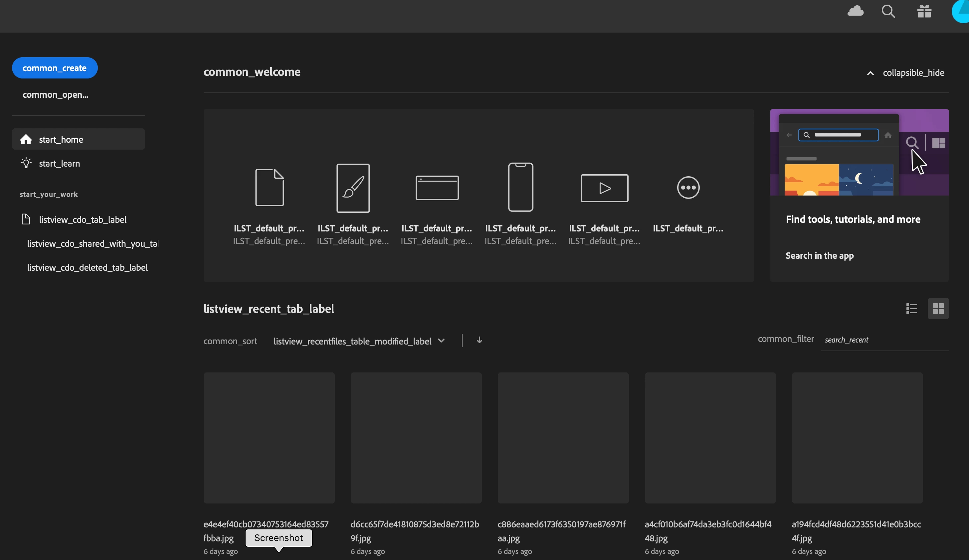Image resolution: width=969 pixels, height=560 pixels.
Task: Collapse the welcome section with collapsible_hide
Action: 905,72
